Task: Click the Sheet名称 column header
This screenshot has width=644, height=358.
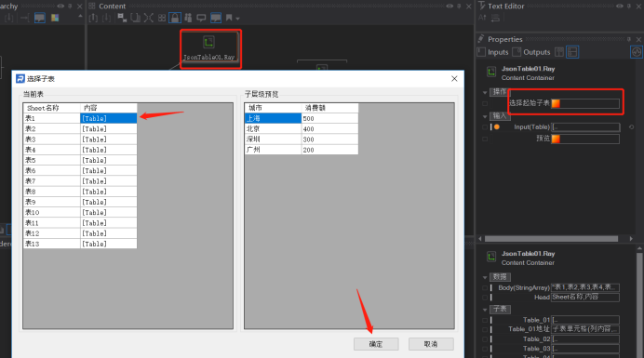Action: tap(52, 108)
